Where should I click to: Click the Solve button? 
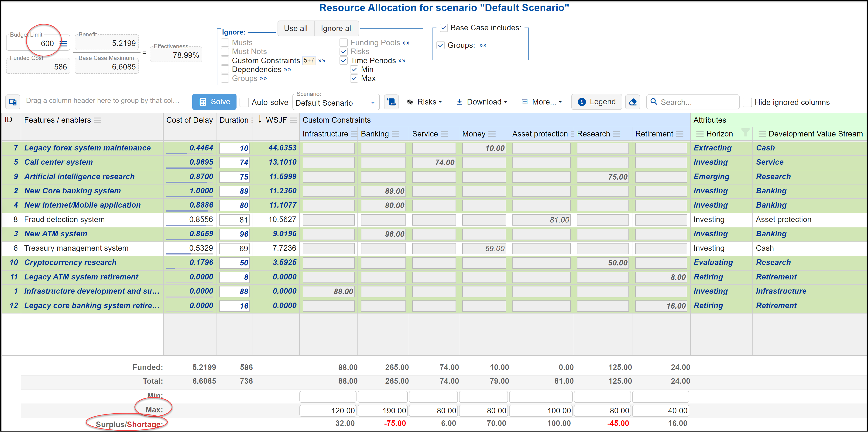click(214, 102)
